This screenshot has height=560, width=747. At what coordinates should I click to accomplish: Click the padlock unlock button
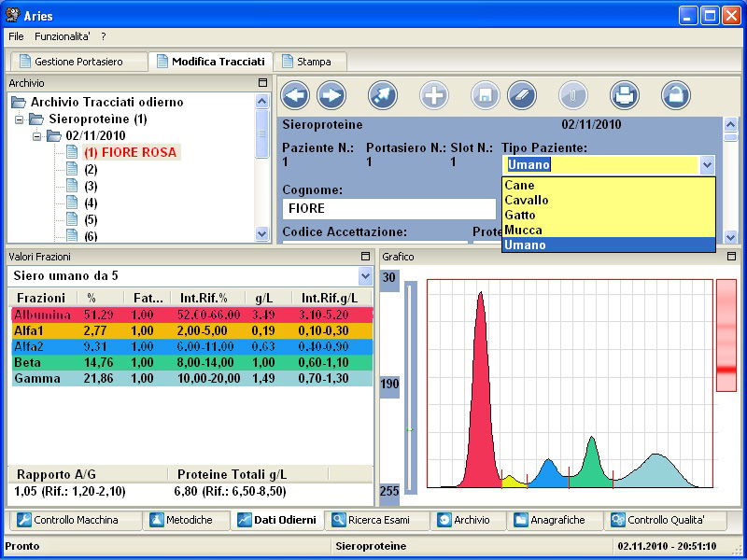676,95
